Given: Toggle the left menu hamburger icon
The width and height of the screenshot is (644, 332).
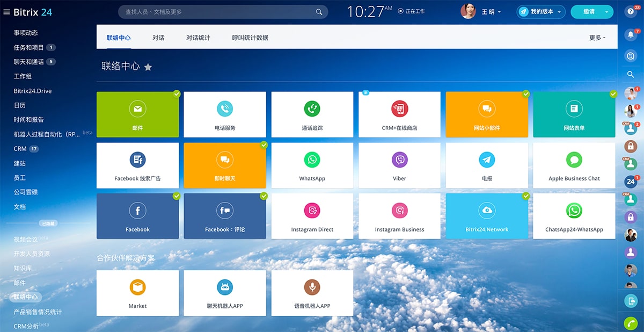Looking at the screenshot, I should pyautogui.click(x=6, y=12).
